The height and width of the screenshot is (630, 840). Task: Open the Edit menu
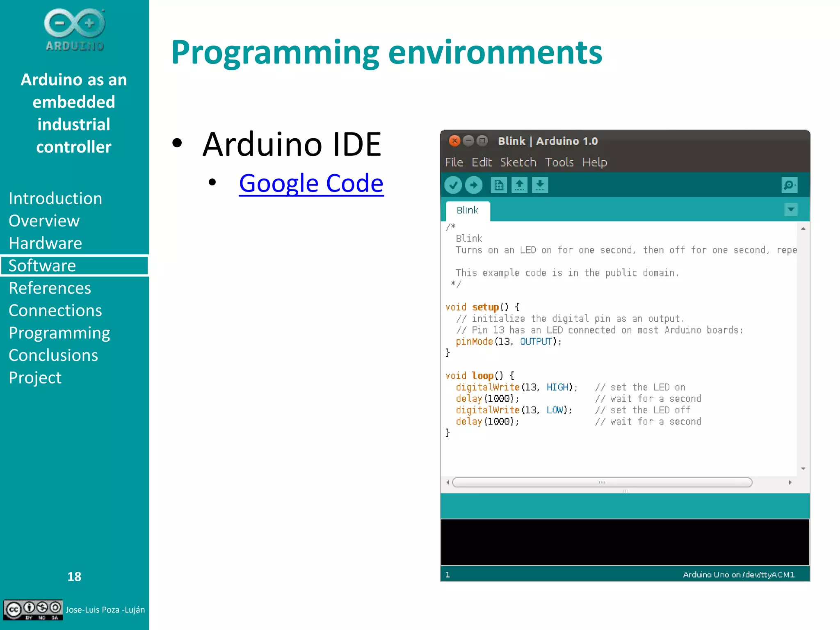482,162
